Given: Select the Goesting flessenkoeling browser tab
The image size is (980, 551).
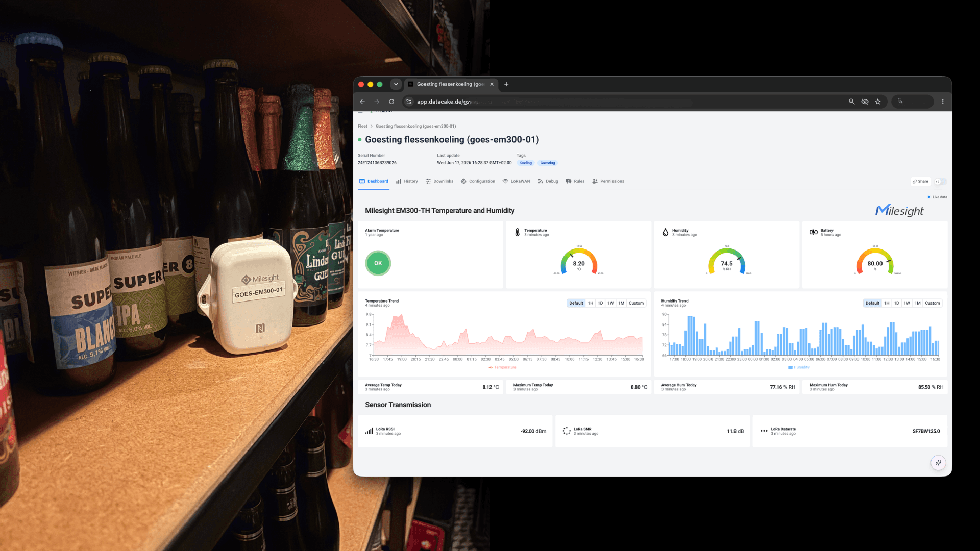Looking at the screenshot, I should (451, 84).
